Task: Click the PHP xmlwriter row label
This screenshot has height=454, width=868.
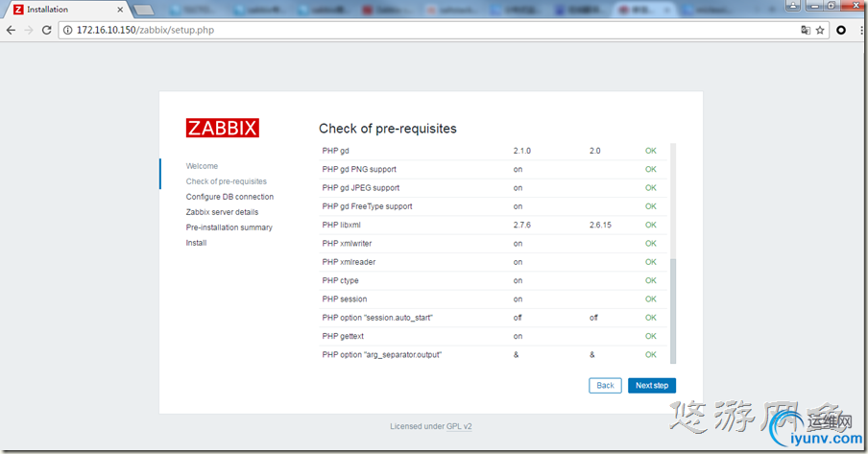Action: 347,244
